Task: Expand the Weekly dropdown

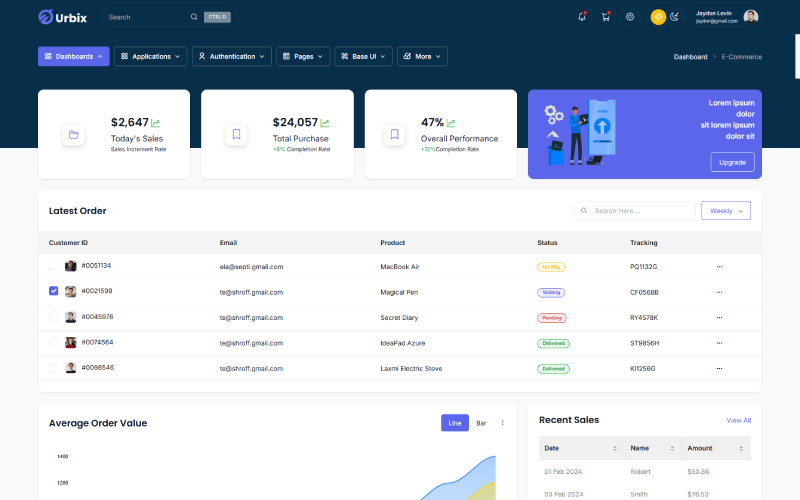Action: pos(726,211)
